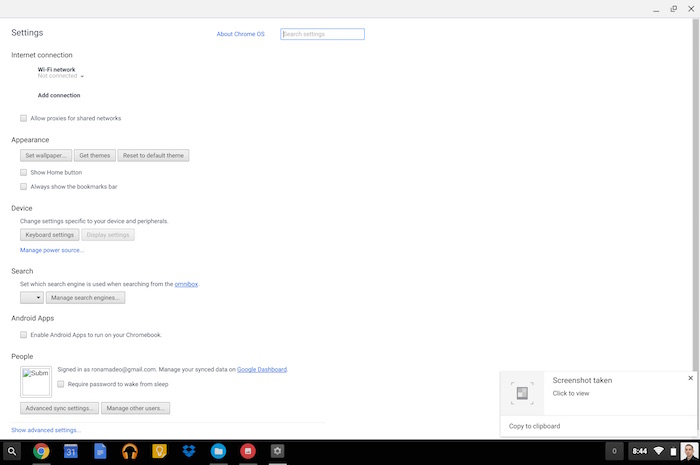Launch Play Music headphones icon
This screenshot has width=700, height=465.
click(129, 451)
